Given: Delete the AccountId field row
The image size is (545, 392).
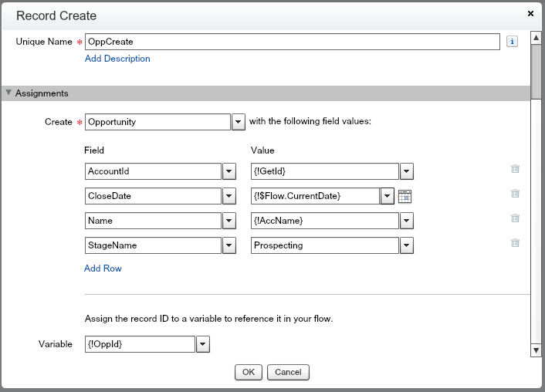Looking at the screenshot, I should [x=515, y=169].
